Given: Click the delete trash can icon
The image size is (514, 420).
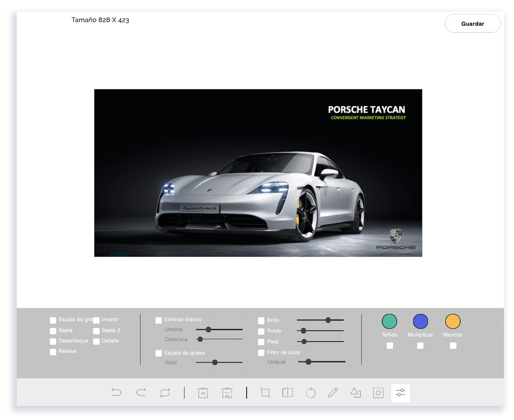Looking at the screenshot, I should coord(203,393).
